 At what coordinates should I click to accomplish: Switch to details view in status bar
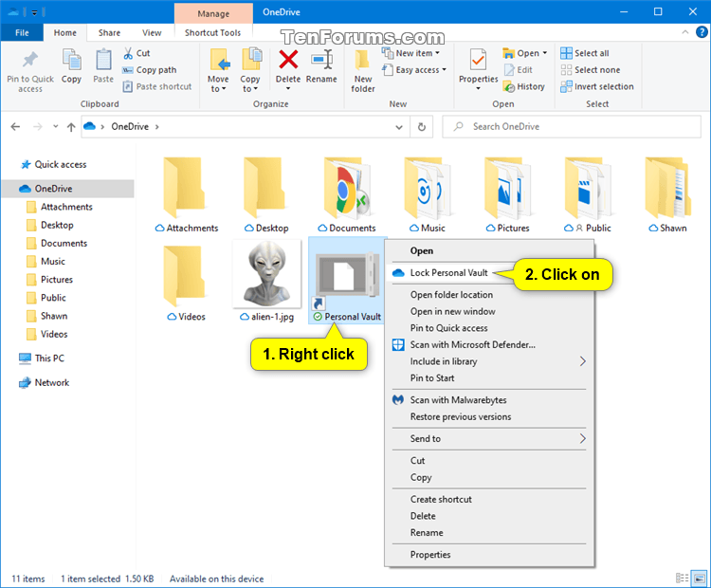click(x=682, y=578)
